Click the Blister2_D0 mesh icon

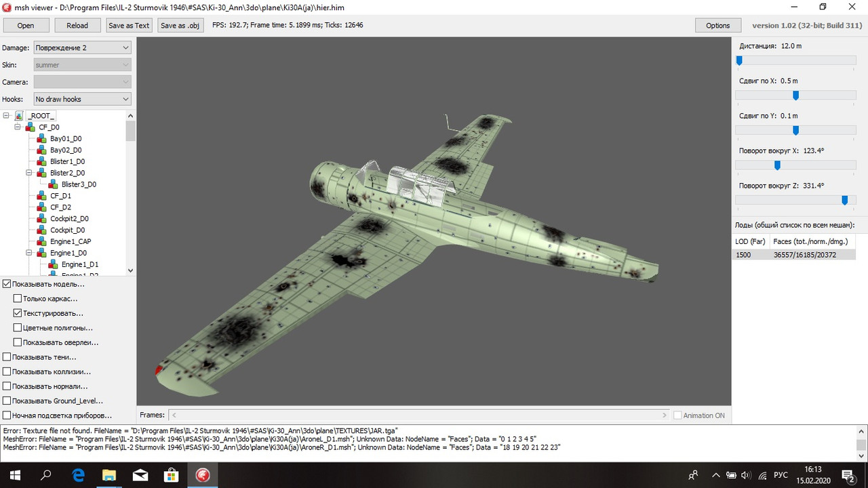click(42, 174)
